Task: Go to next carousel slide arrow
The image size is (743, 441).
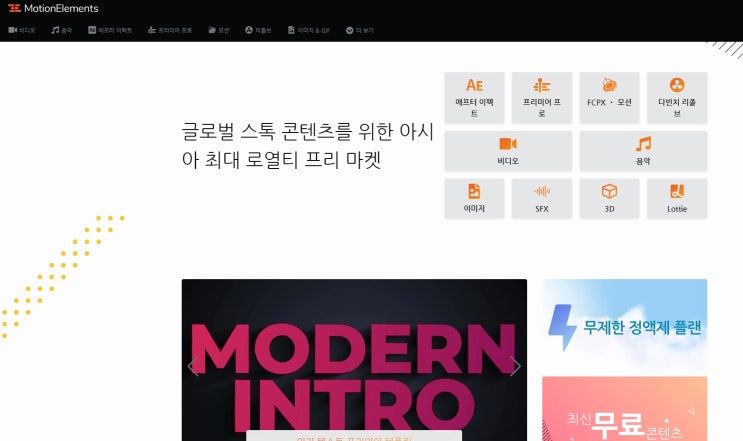Action: point(516,366)
